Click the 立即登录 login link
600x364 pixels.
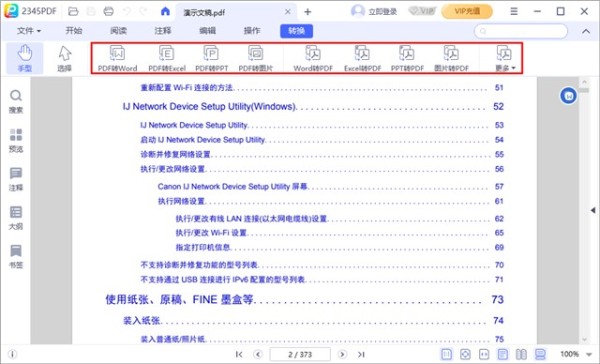coord(382,12)
